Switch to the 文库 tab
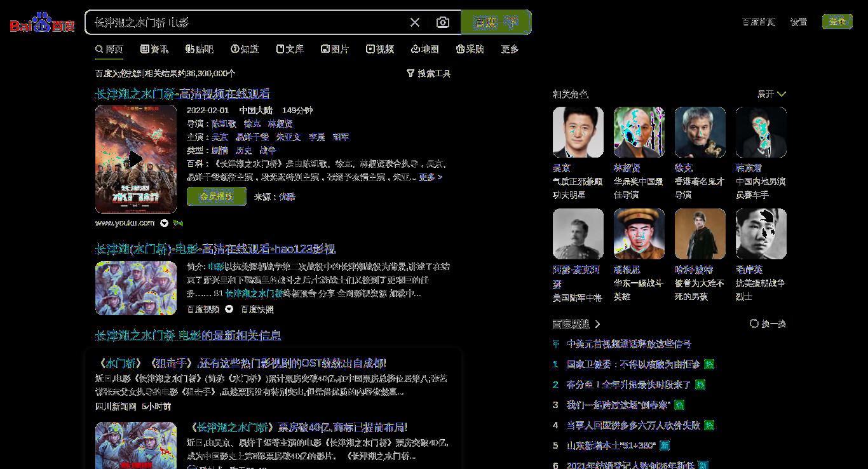This screenshot has width=868, height=469. 290,49
